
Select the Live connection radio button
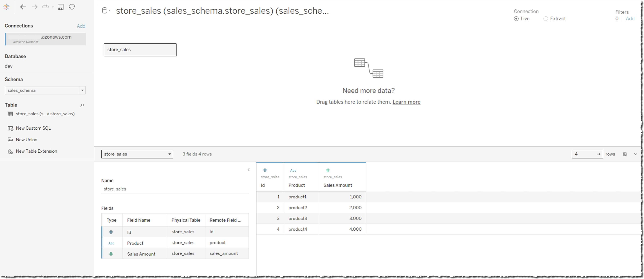516,19
